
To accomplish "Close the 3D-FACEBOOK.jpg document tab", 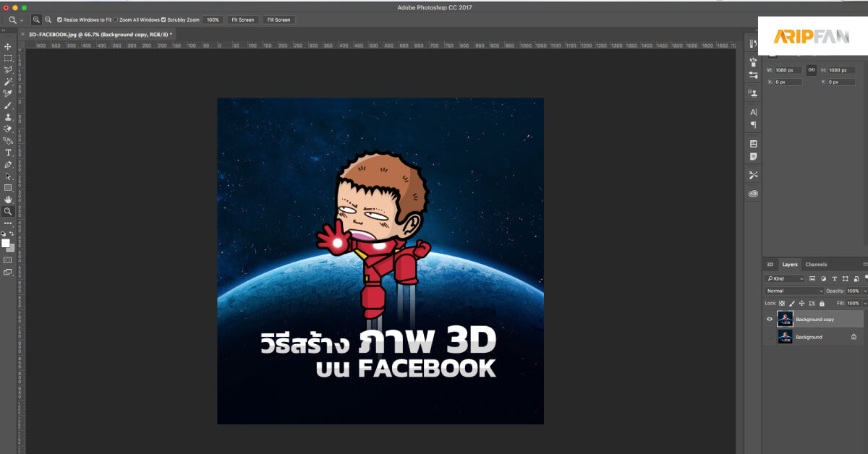I will (x=22, y=34).
